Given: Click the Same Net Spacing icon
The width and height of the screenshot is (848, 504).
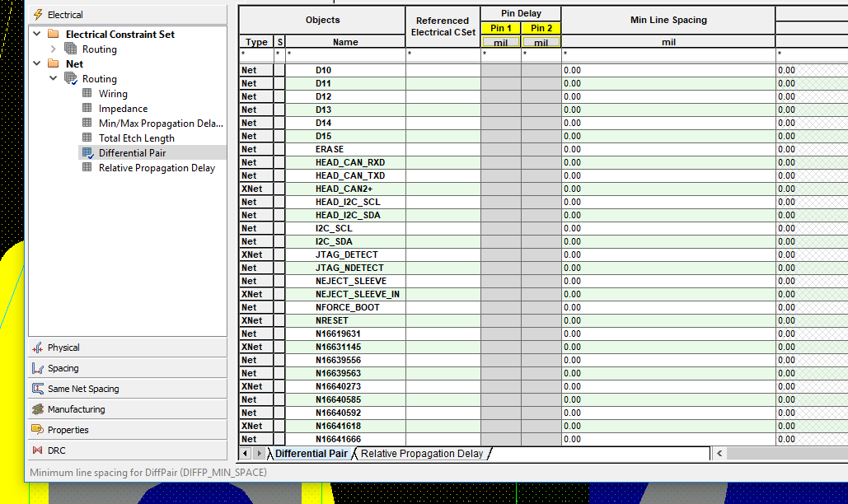Looking at the screenshot, I should (38, 389).
